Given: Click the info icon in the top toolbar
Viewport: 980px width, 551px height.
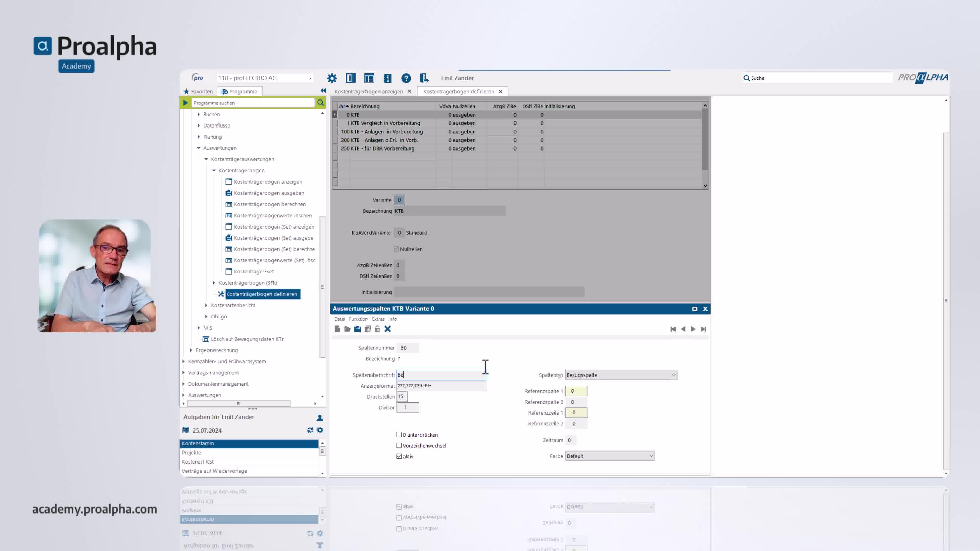Looking at the screenshot, I should point(387,78).
